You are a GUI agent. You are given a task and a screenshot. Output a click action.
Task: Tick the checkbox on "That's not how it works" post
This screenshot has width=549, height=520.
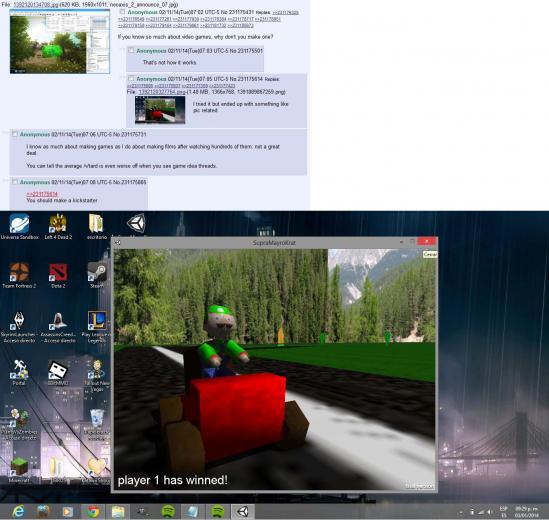click(x=131, y=51)
